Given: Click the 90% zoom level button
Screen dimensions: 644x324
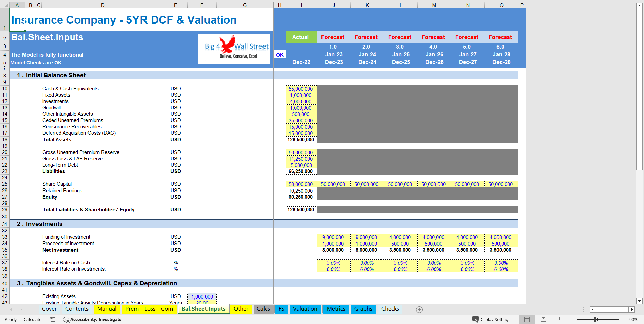Looking at the screenshot, I should coord(634,319).
